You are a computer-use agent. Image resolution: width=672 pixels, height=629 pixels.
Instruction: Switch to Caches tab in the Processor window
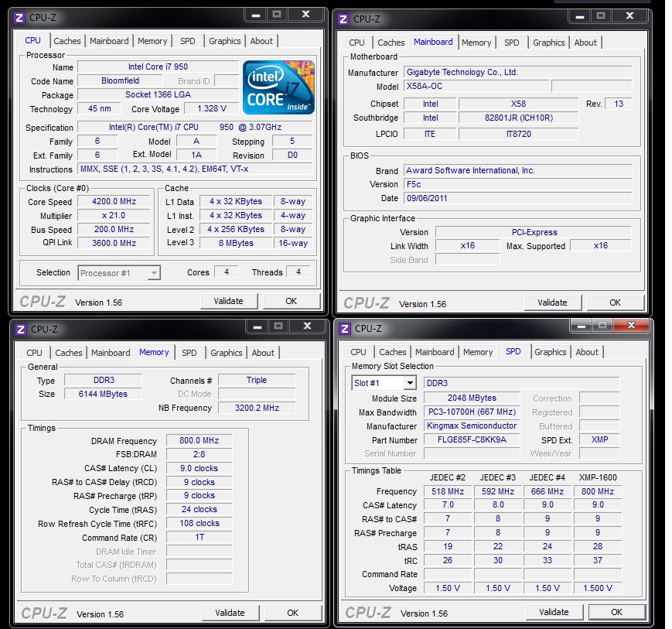coord(67,41)
